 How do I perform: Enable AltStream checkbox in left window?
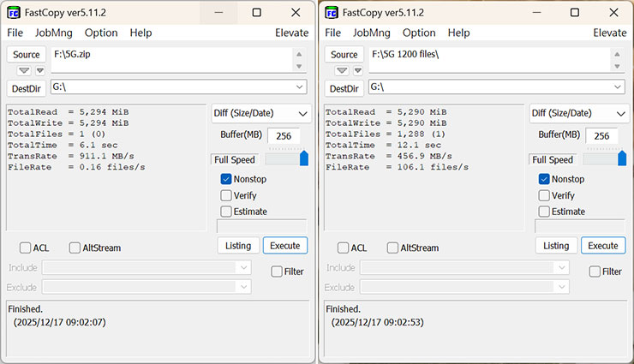(x=75, y=248)
